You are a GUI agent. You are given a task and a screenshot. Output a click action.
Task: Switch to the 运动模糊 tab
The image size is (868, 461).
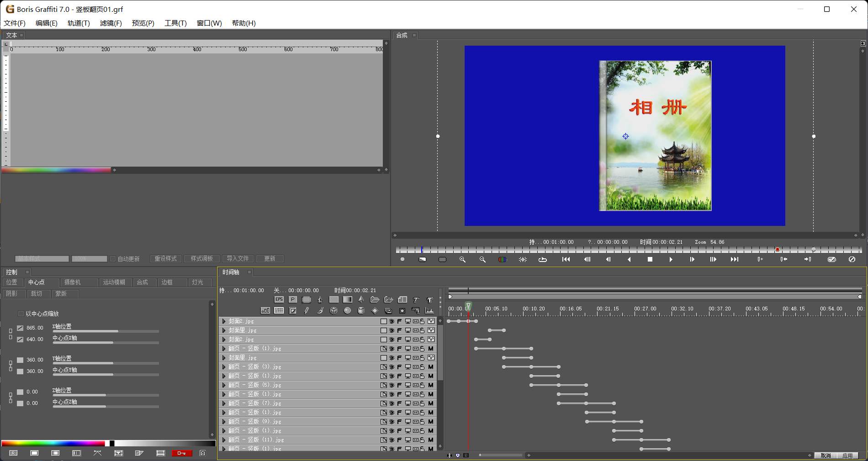[116, 283]
